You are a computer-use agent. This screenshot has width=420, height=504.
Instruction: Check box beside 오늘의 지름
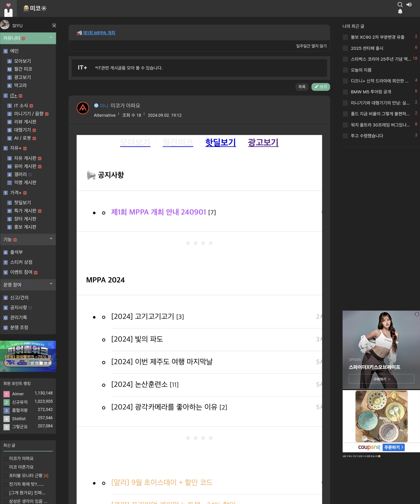(345, 70)
